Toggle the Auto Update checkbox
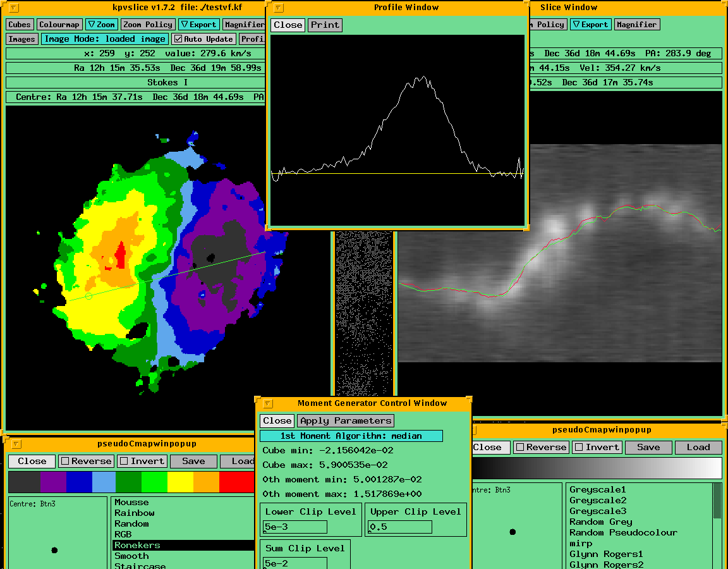The width and height of the screenshot is (728, 569). 178,39
